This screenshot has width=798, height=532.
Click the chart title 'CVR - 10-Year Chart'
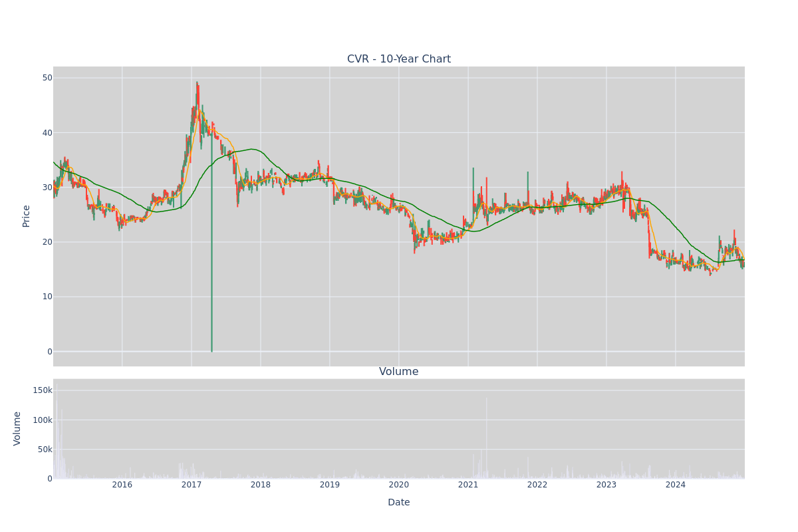(399, 59)
